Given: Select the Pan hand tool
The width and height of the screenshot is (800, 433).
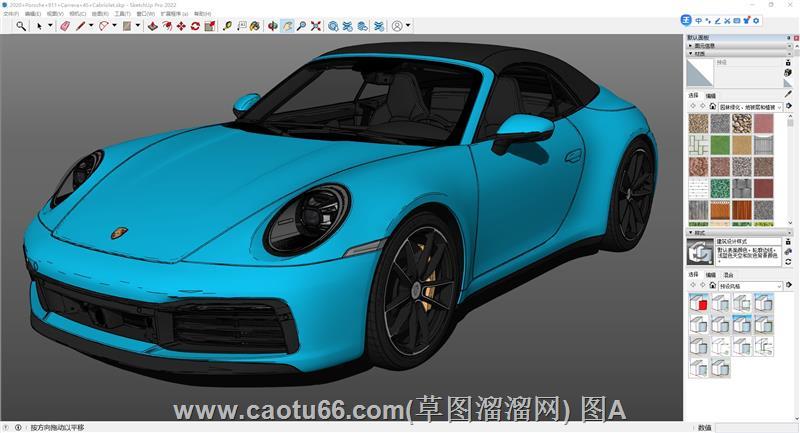Looking at the screenshot, I should (x=287, y=26).
